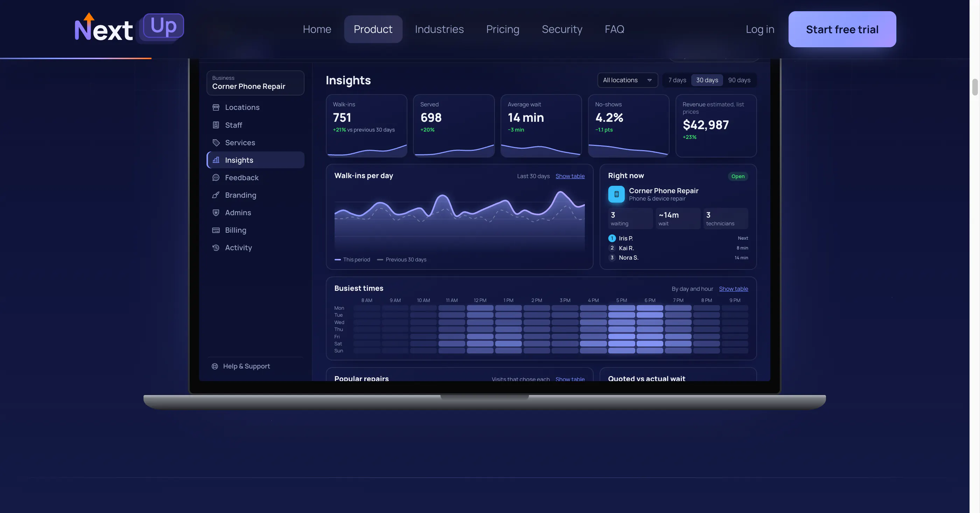Show table for Busiest times
980x513 pixels.
(x=734, y=289)
